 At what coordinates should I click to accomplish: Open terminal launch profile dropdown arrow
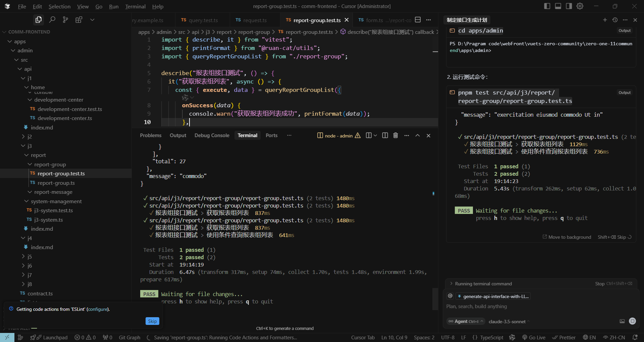tap(375, 135)
